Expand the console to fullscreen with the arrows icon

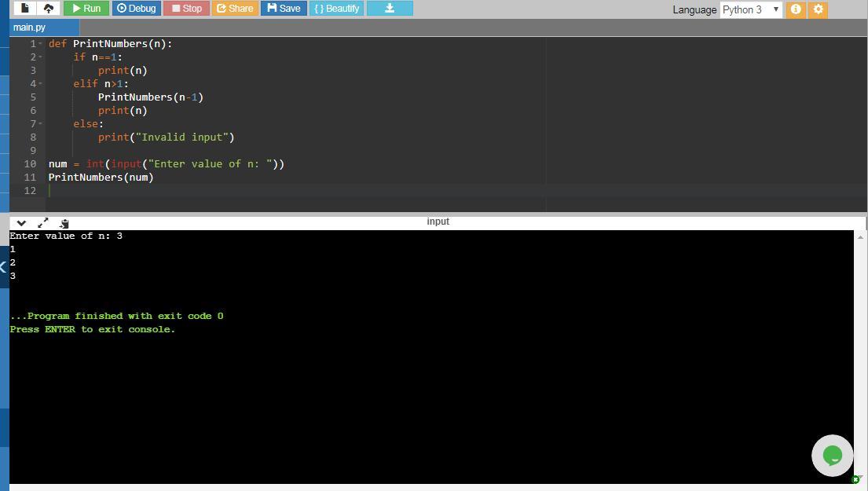42,223
